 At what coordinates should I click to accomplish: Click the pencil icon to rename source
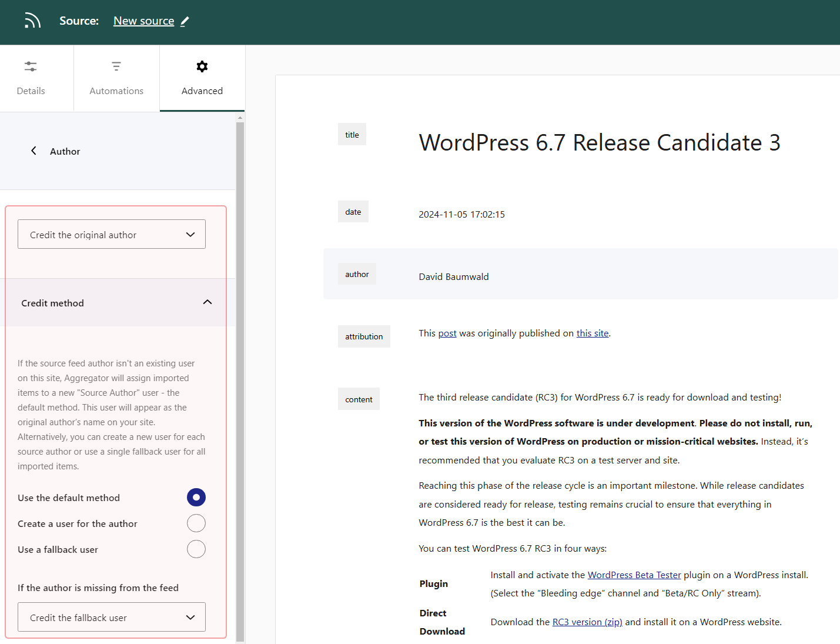(x=185, y=21)
